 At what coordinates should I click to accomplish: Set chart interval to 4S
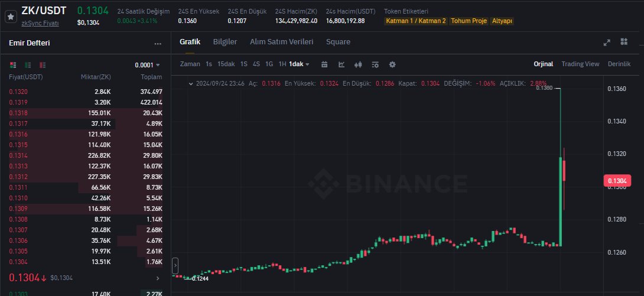[x=256, y=64]
